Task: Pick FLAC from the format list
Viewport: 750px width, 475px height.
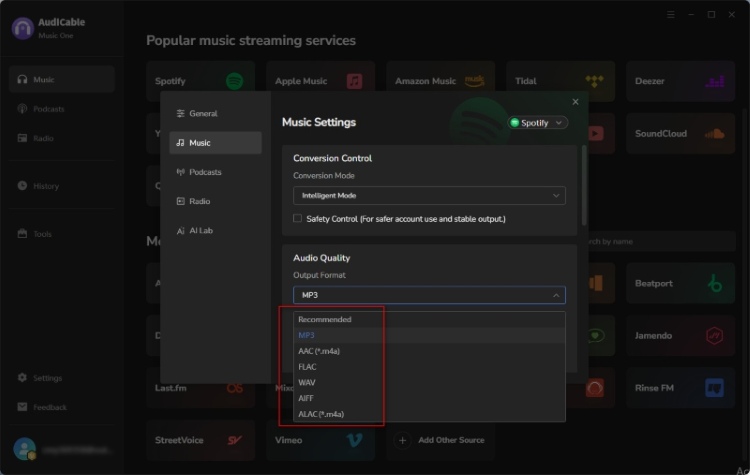Action: [429, 366]
